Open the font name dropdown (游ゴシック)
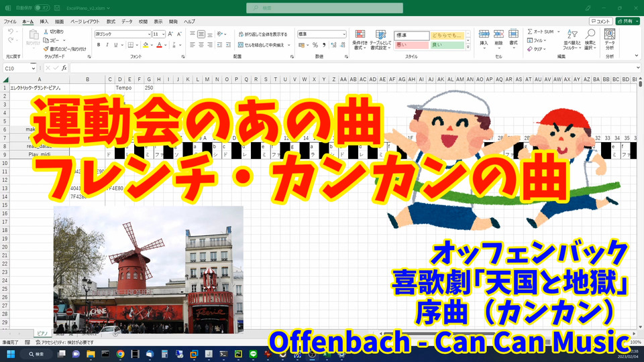 [149, 34]
